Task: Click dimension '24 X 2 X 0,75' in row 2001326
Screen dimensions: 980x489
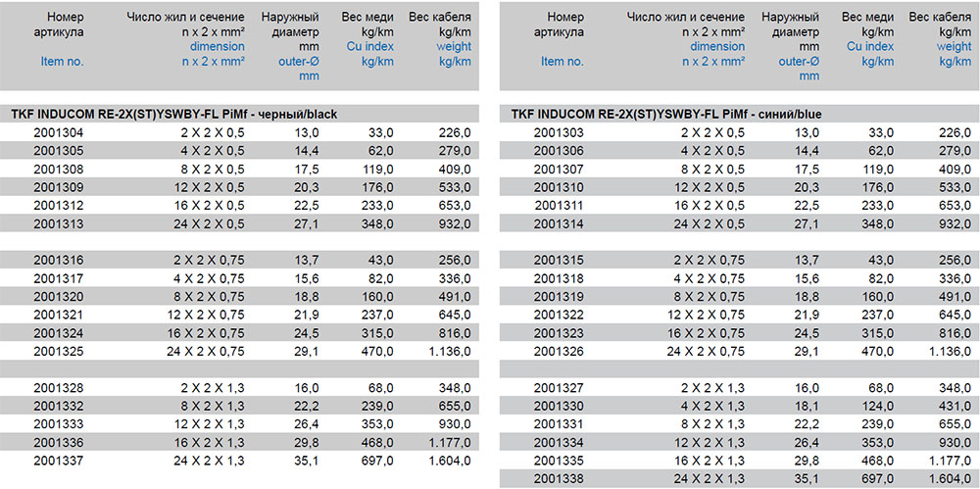Action: (707, 351)
